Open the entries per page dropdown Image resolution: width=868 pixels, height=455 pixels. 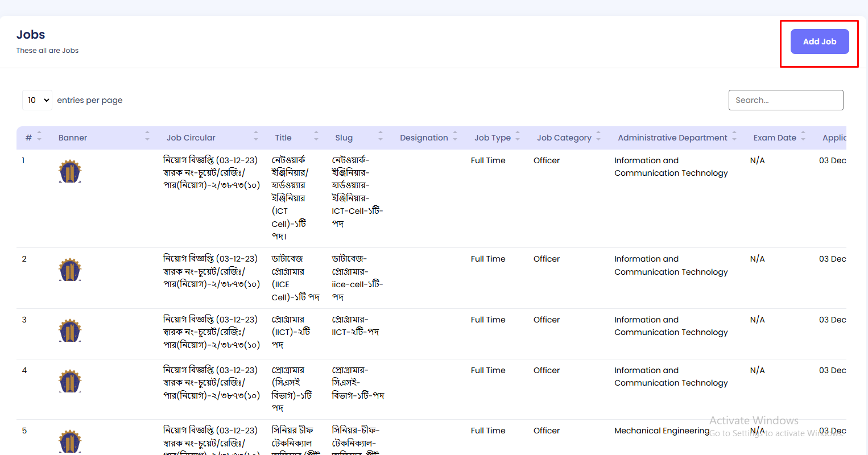coord(38,100)
